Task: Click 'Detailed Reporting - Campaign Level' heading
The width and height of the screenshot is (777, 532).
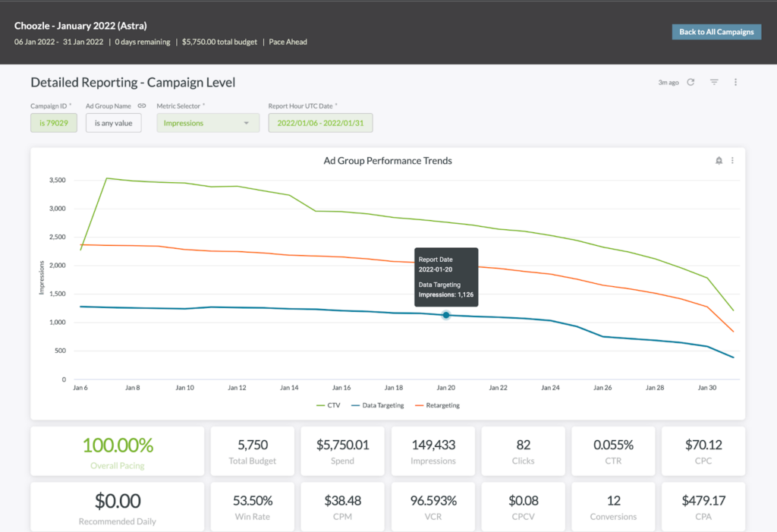Action: tap(133, 82)
